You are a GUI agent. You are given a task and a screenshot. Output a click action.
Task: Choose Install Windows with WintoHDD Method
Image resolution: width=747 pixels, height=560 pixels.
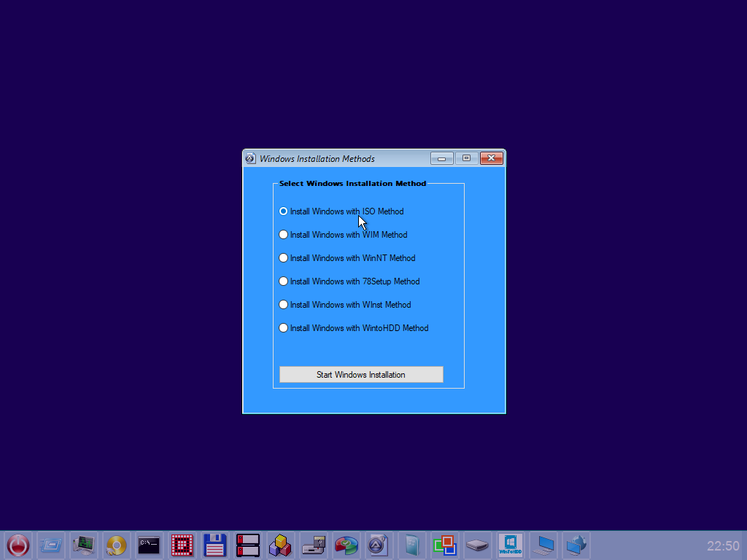(x=354, y=327)
